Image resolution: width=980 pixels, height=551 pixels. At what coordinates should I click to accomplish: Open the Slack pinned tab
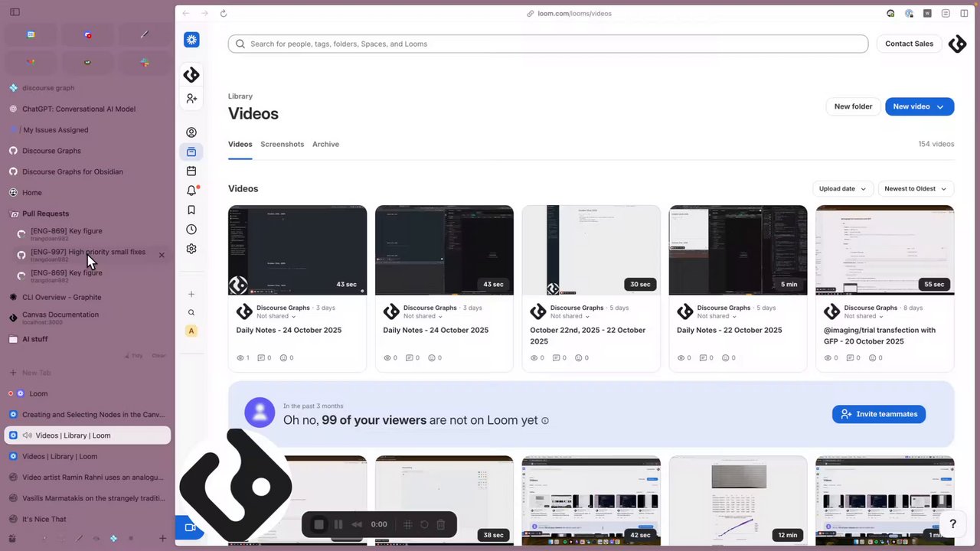coord(145,63)
